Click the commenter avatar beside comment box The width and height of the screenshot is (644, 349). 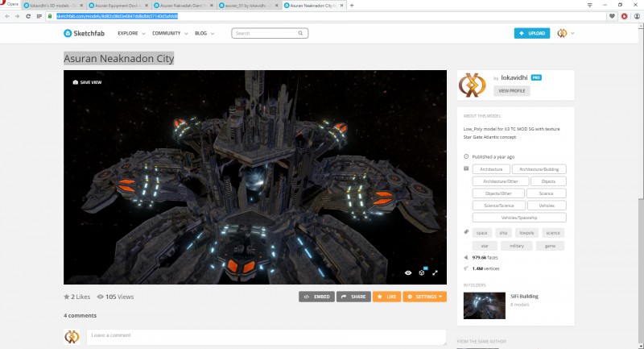point(72,337)
